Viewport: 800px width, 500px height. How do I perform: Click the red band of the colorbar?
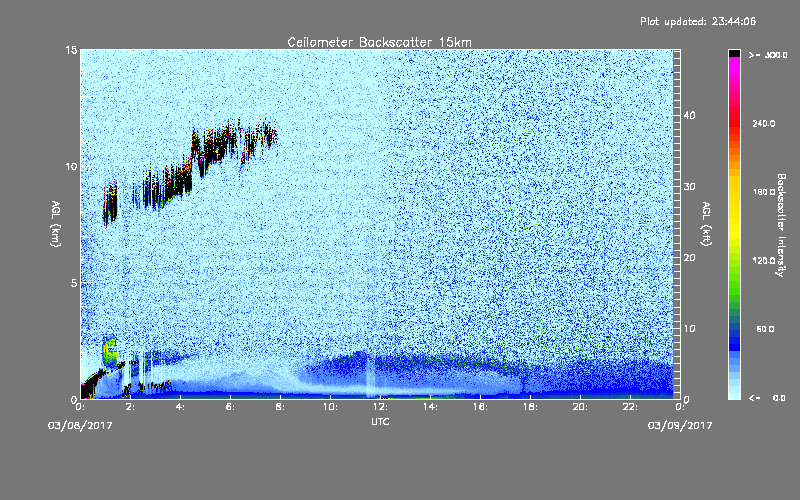pos(734,125)
